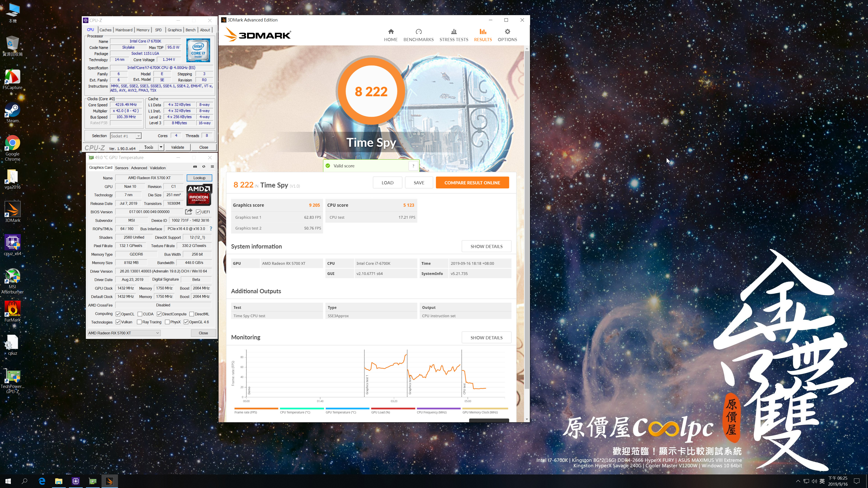Screen dimensions: 868x488
Task: Click LOAD result button
Action: click(x=387, y=183)
